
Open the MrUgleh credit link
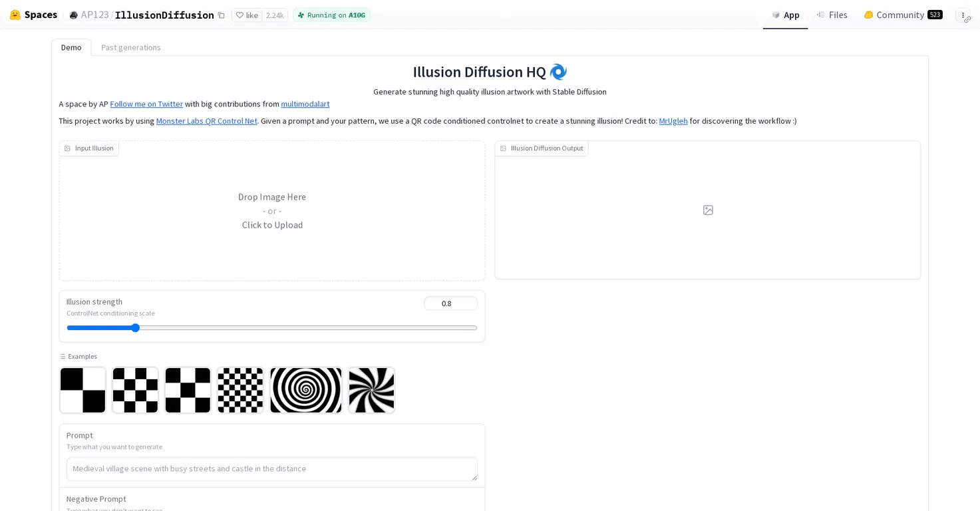click(673, 121)
